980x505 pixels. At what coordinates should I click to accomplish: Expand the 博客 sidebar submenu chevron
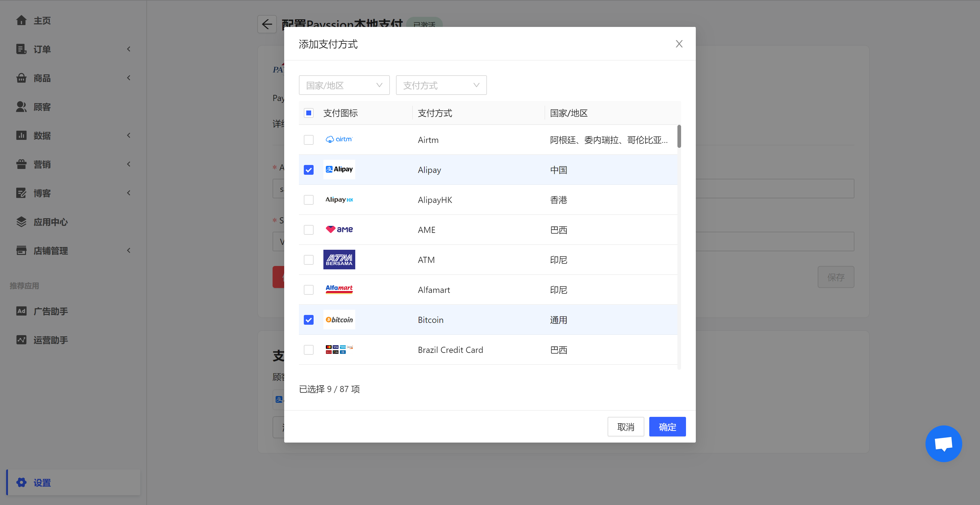pos(129,193)
